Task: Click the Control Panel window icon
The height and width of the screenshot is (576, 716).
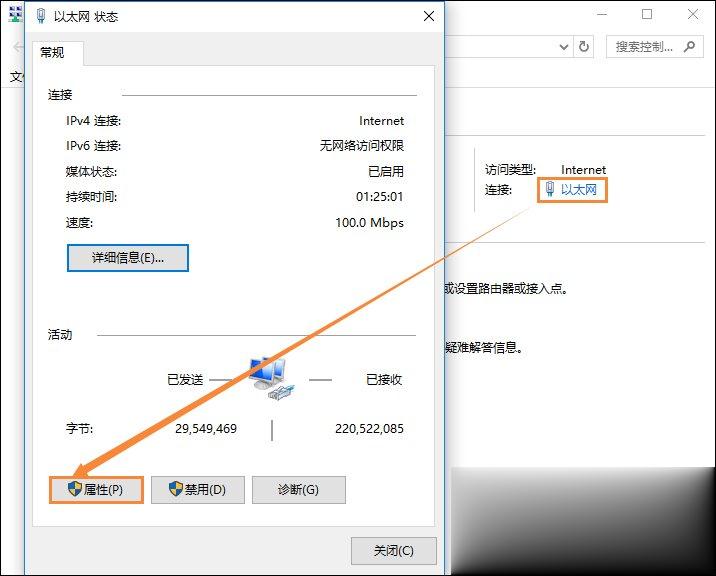Action: coord(15,14)
